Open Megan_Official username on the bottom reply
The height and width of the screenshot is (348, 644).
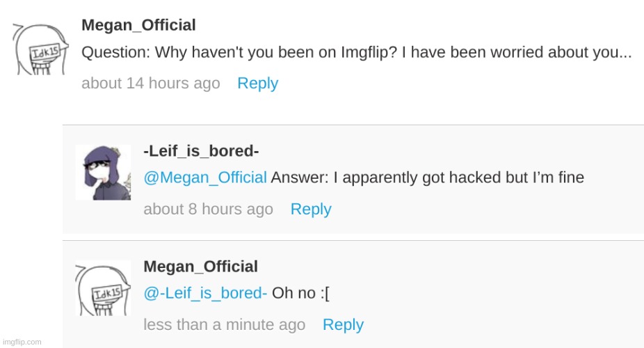tap(200, 267)
